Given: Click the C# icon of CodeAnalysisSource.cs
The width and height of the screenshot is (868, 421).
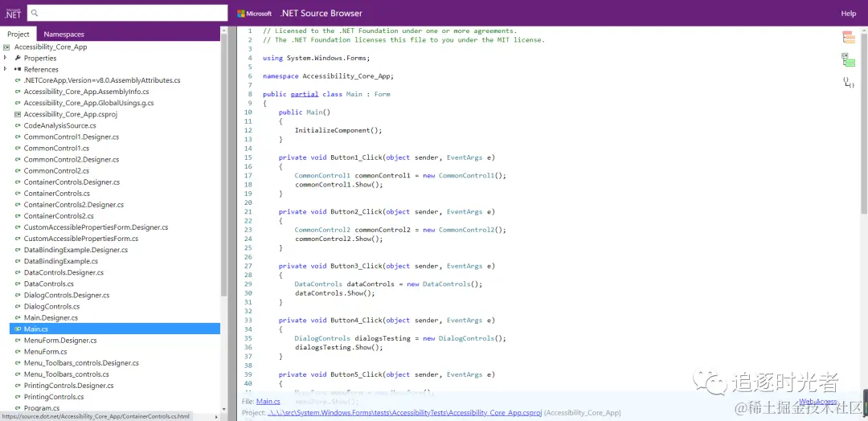Looking at the screenshot, I should click(x=18, y=125).
